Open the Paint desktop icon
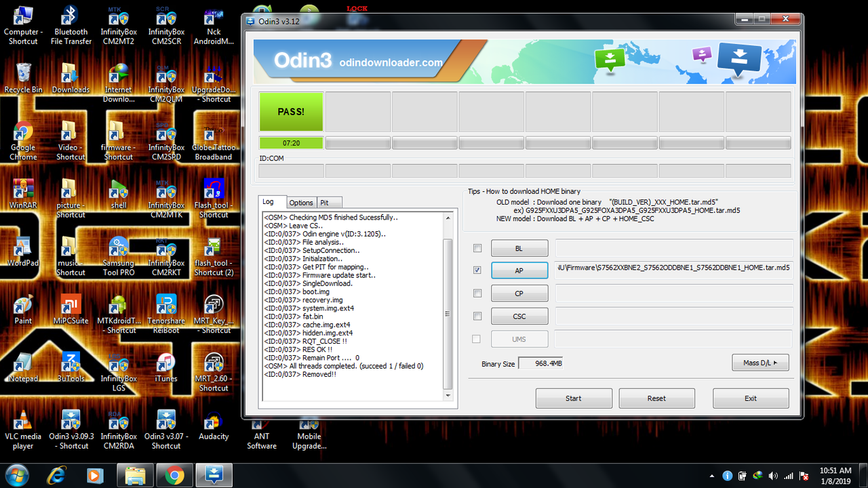 (23, 310)
